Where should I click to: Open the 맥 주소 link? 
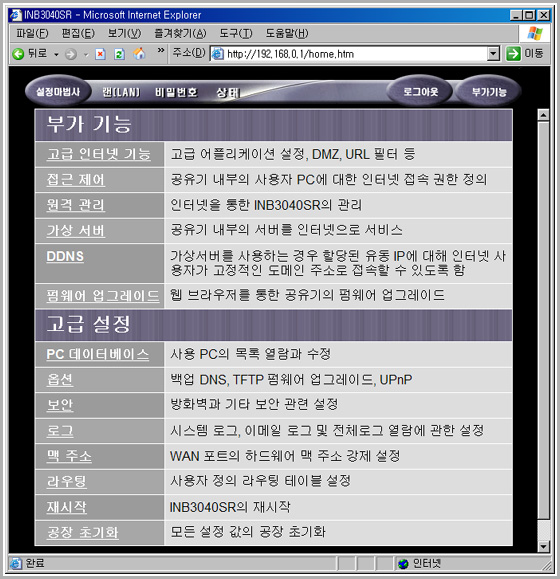(69, 456)
